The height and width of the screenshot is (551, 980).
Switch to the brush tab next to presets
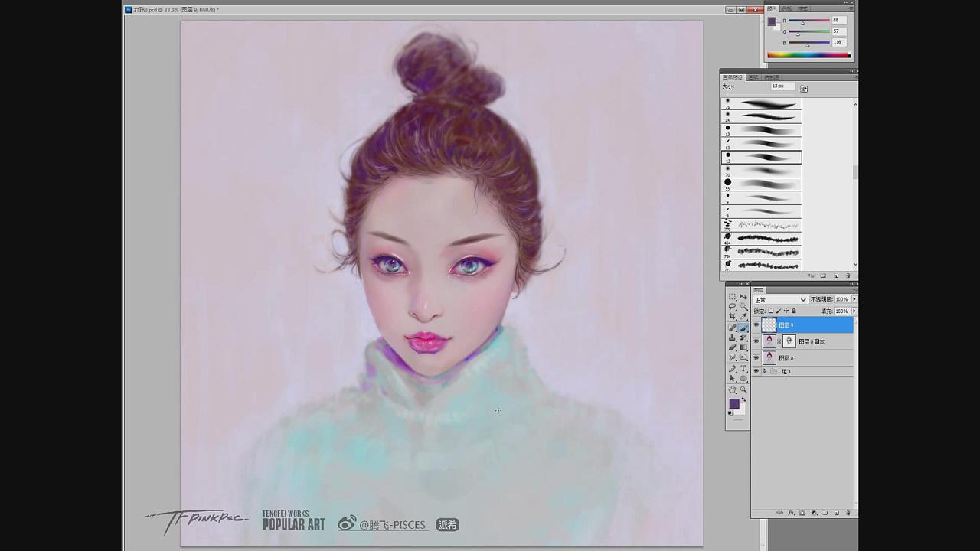point(753,77)
